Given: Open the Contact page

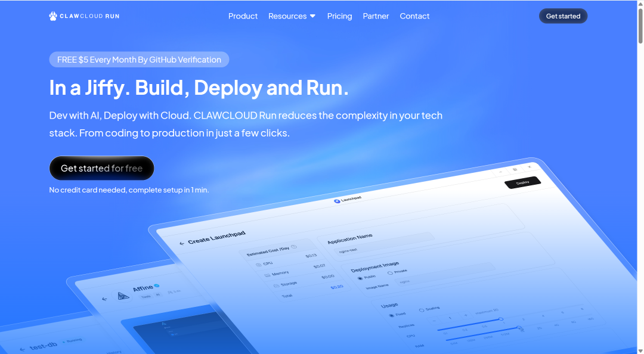Looking at the screenshot, I should pos(414,16).
